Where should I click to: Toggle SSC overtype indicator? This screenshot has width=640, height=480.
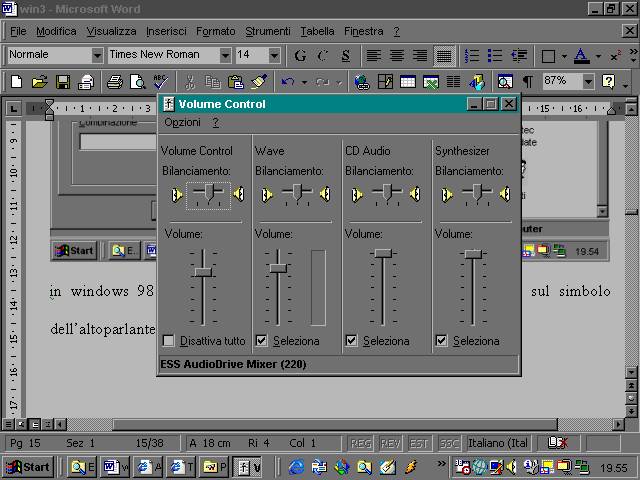(449, 443)
